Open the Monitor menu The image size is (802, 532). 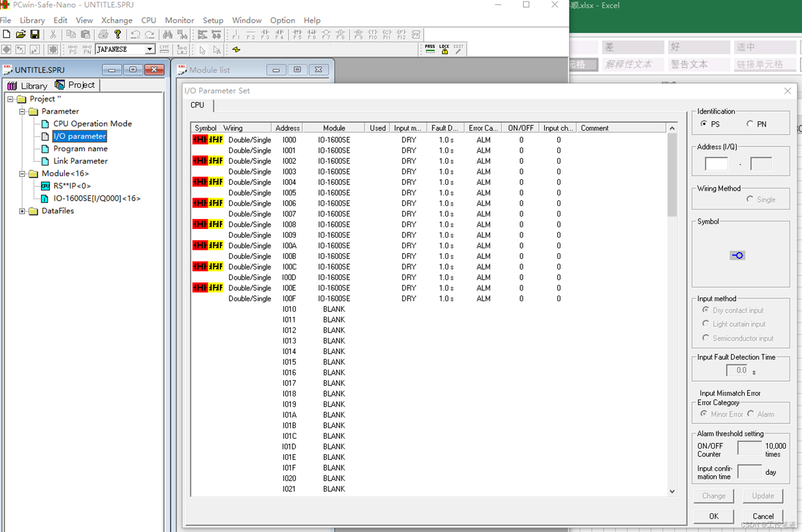click(179, 20)
